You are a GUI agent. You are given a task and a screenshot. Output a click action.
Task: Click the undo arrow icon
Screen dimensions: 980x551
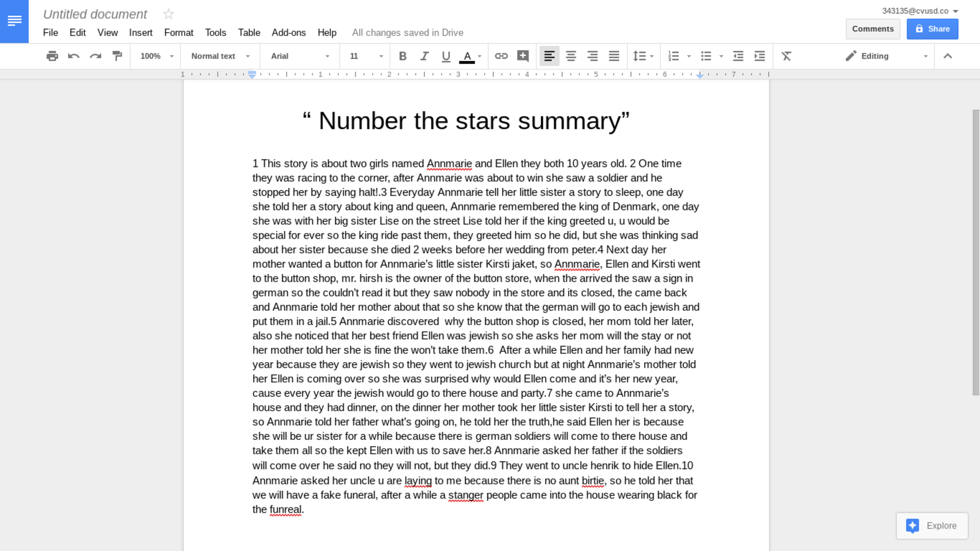[x=74, y=56]
